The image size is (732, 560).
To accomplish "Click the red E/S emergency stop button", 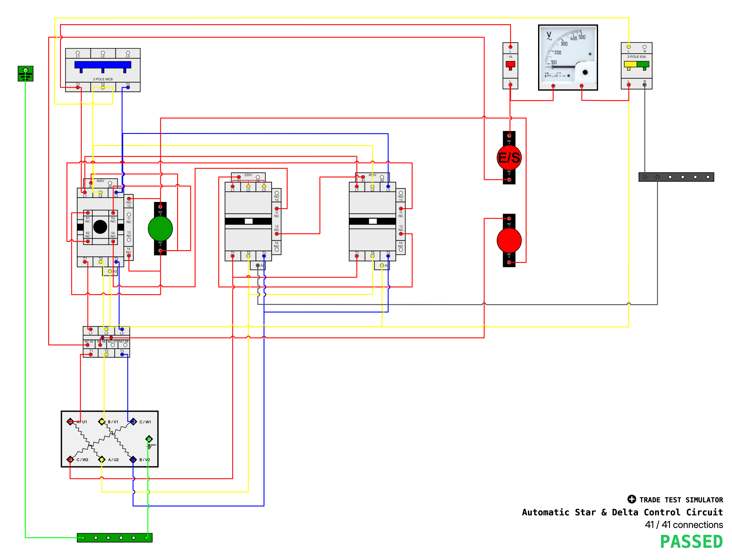I will (x=509, y=157).
